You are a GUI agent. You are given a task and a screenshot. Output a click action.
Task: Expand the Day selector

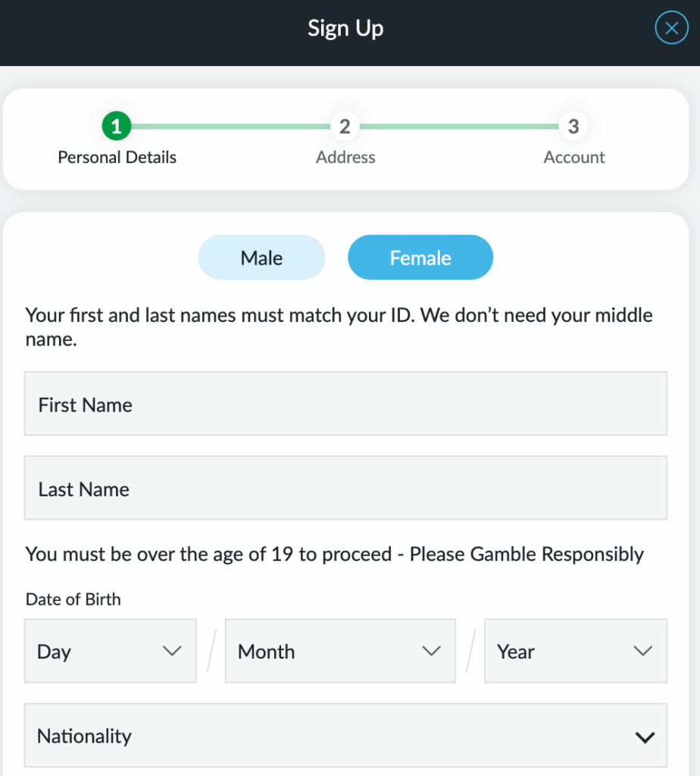110,650
